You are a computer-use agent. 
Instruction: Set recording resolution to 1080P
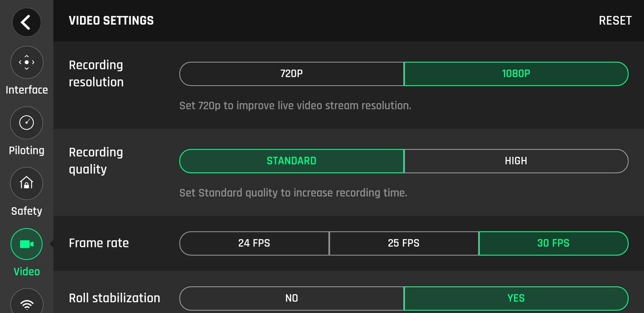point(516,74)
